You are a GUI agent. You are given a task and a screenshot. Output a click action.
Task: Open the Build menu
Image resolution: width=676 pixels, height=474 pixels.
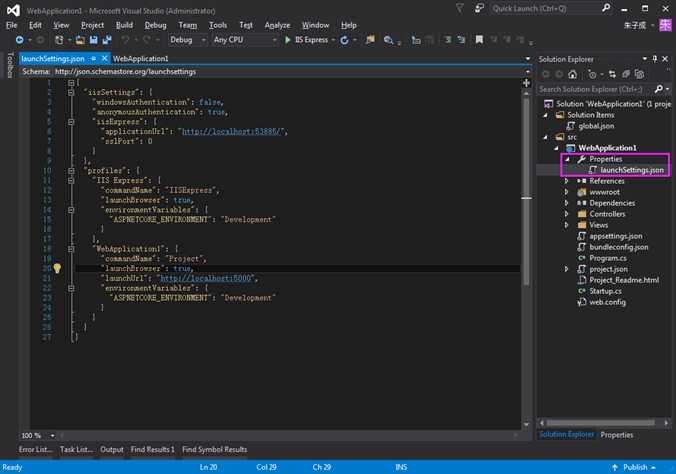(x=124, y=25)
